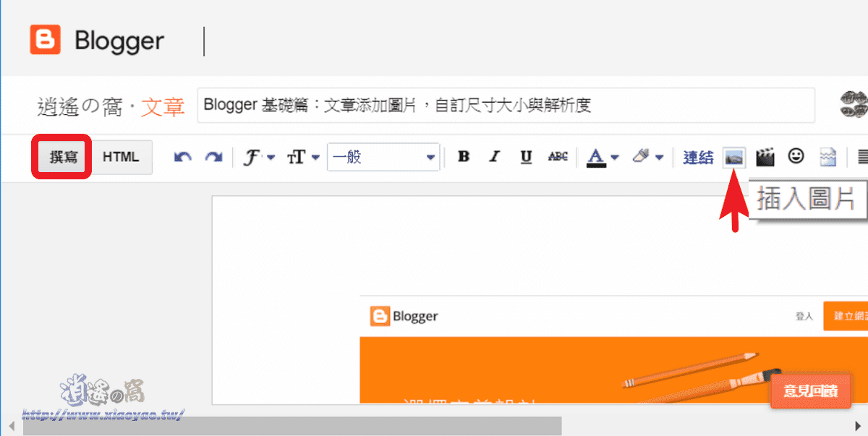The width and height of the screenshot is (868, 436).
Task: Undo the last edit
Action: point(183,157)
